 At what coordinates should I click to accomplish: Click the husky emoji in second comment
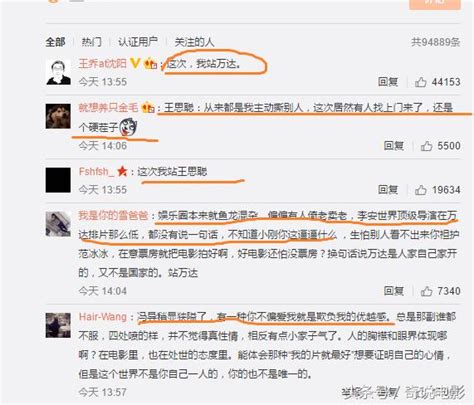click(128, 127)
